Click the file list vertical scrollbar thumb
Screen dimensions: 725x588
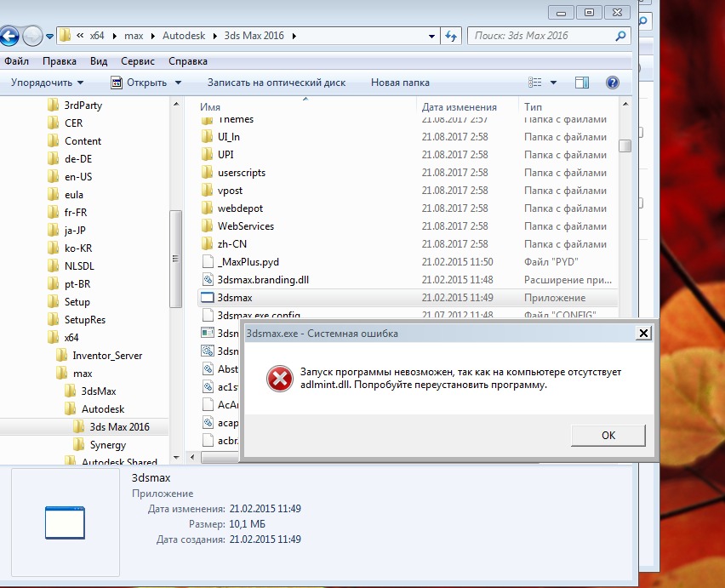point(625,146)
